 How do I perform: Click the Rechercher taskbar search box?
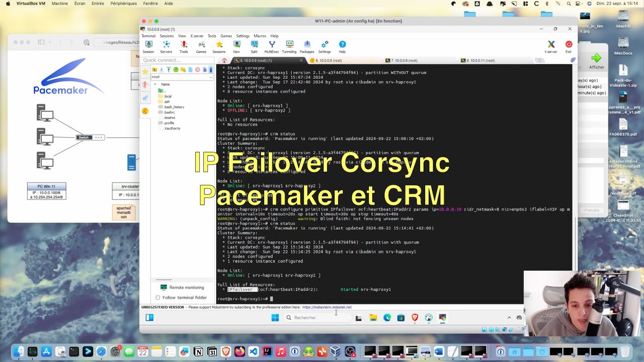pyautogui.click(x=317, y=318)
